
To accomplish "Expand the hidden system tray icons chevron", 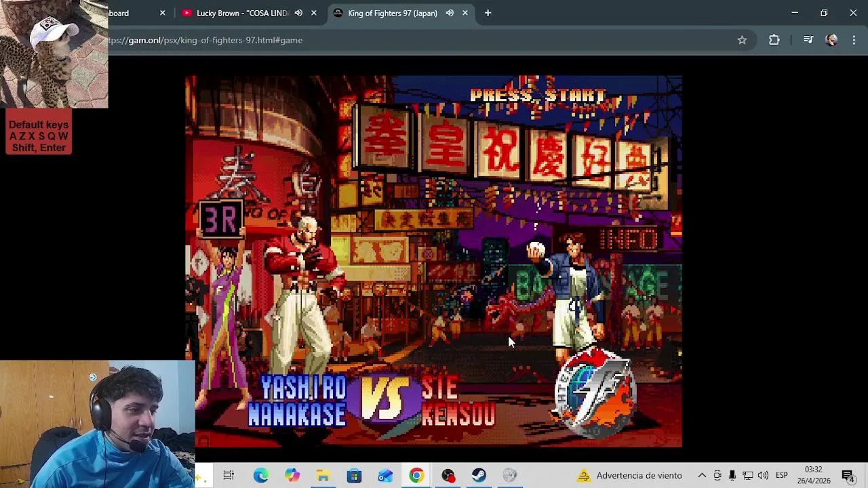I will [x=702, y=476].
